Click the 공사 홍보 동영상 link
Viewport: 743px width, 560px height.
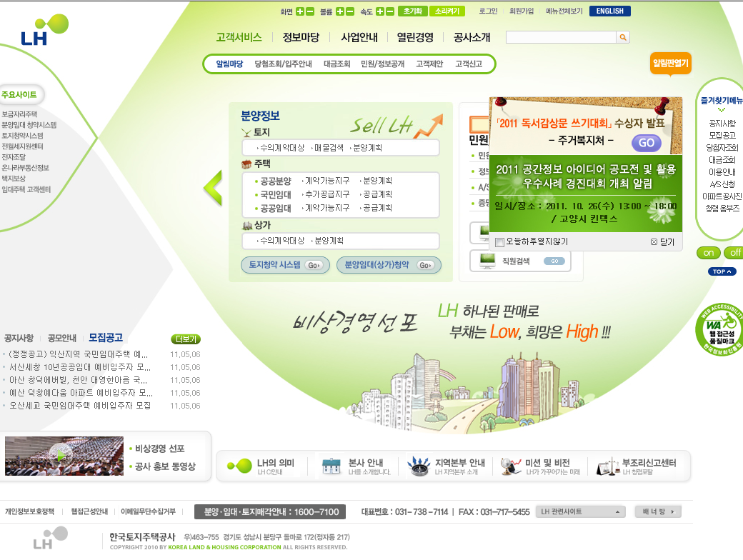coord(165,466)
